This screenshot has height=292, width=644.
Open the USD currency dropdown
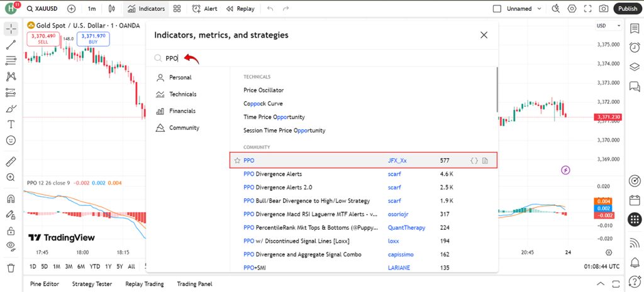point(609,25)
